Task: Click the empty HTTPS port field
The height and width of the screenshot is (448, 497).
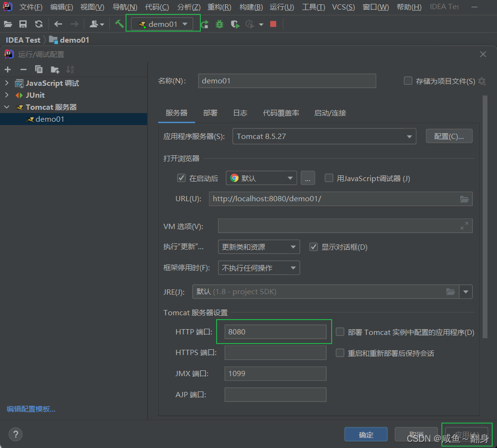Action: point(275,353)
